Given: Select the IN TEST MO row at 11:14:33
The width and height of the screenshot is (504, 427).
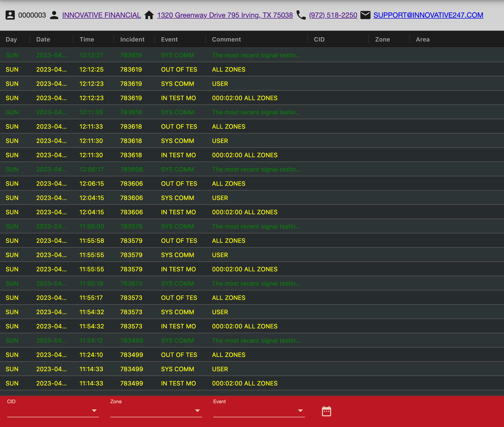Looking at the screenshot, I should (x=252, y=383).
